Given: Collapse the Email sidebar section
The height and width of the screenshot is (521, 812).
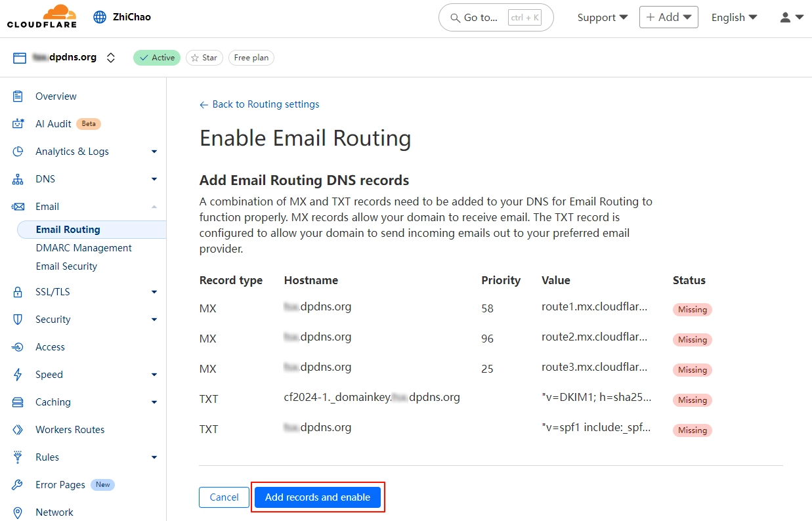Looking at the screenshot, I should 154,207.
